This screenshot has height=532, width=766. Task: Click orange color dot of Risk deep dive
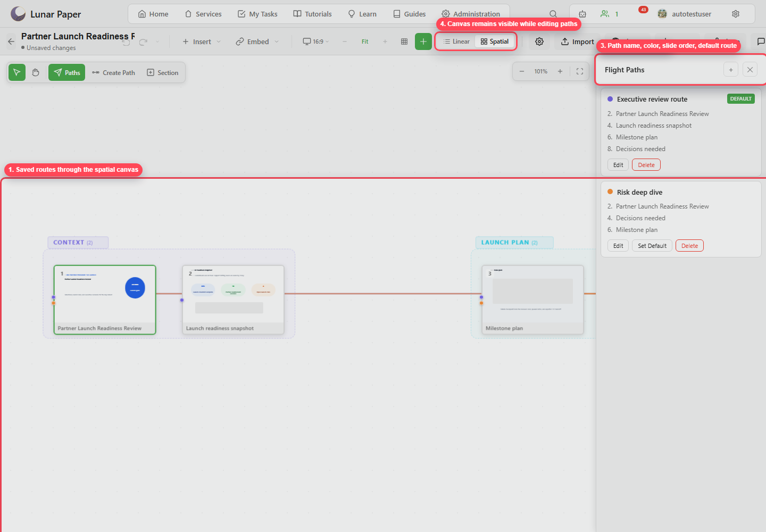(610, 192)
